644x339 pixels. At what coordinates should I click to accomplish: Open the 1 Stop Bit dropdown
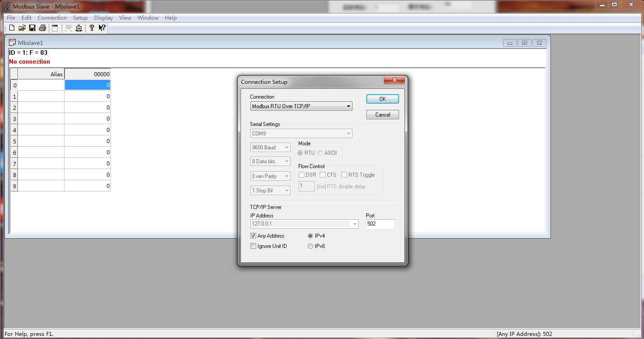[x=270, y=191]
